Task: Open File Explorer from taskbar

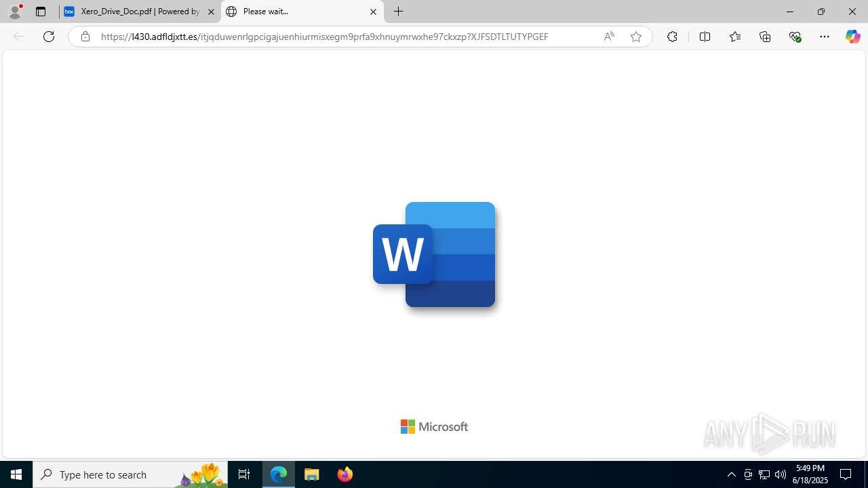Action: coord(312,474)
